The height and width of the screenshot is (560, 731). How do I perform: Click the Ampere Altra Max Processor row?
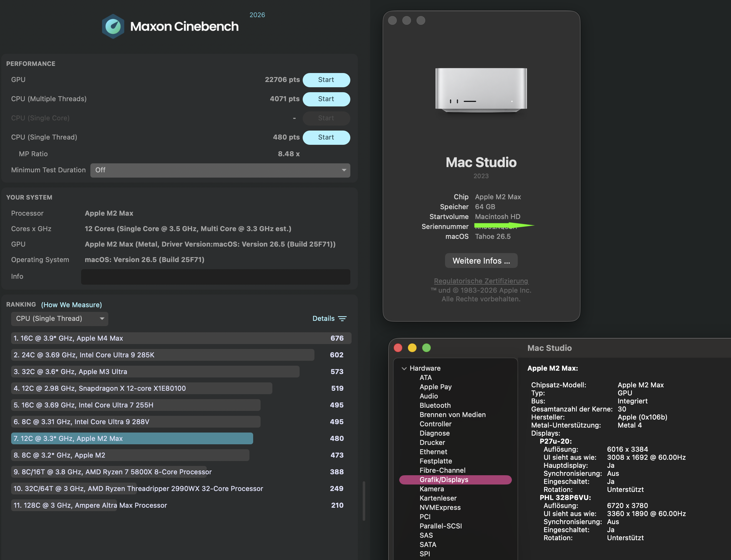click(x=181, y=506)
